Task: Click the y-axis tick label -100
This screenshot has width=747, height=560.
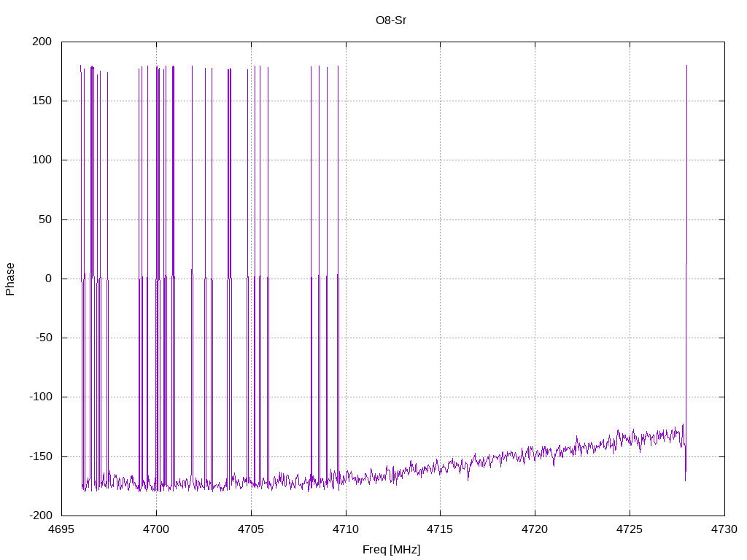Action: (x=41, y=397)
